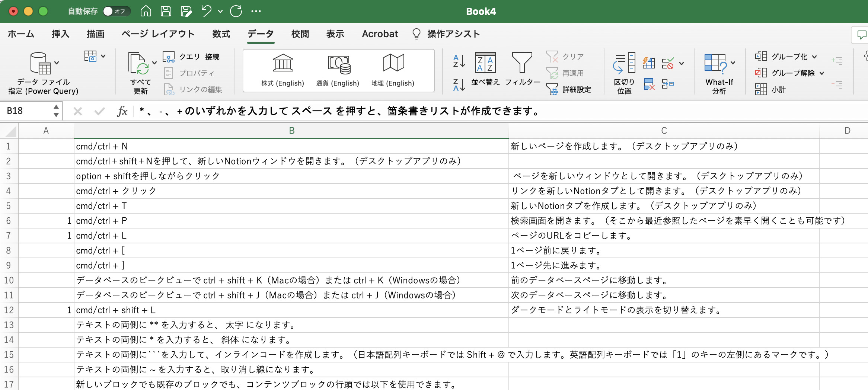Open 詳細設定 advanced filter
The height and width of the screenshot is (390, 868).
[x=569, y=89]
